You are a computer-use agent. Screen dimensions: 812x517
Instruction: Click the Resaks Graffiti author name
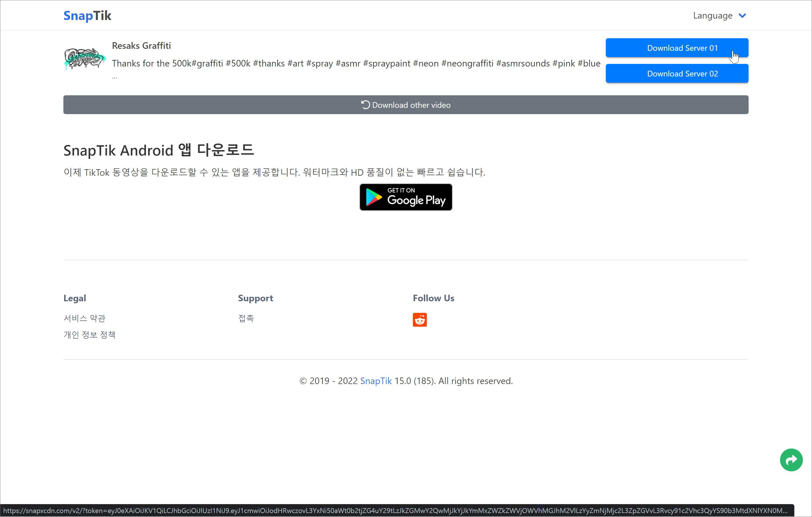tap(141, 45)
